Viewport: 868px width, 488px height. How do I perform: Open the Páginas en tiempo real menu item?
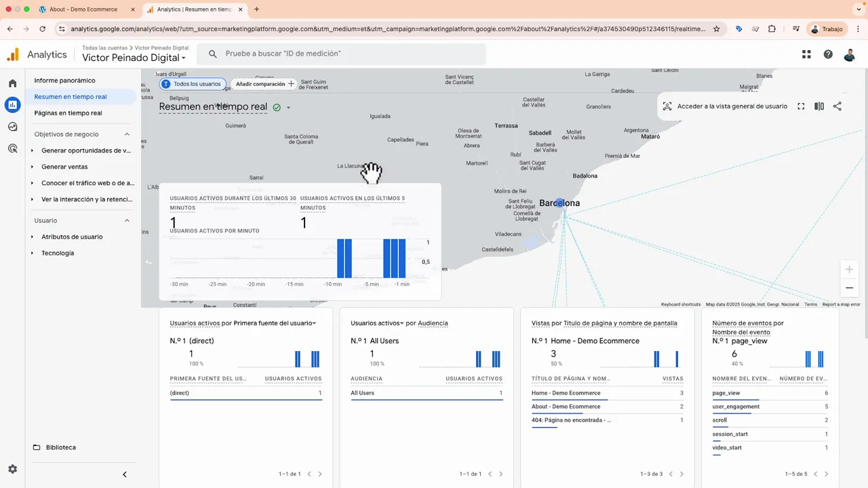tap(68, 113)
